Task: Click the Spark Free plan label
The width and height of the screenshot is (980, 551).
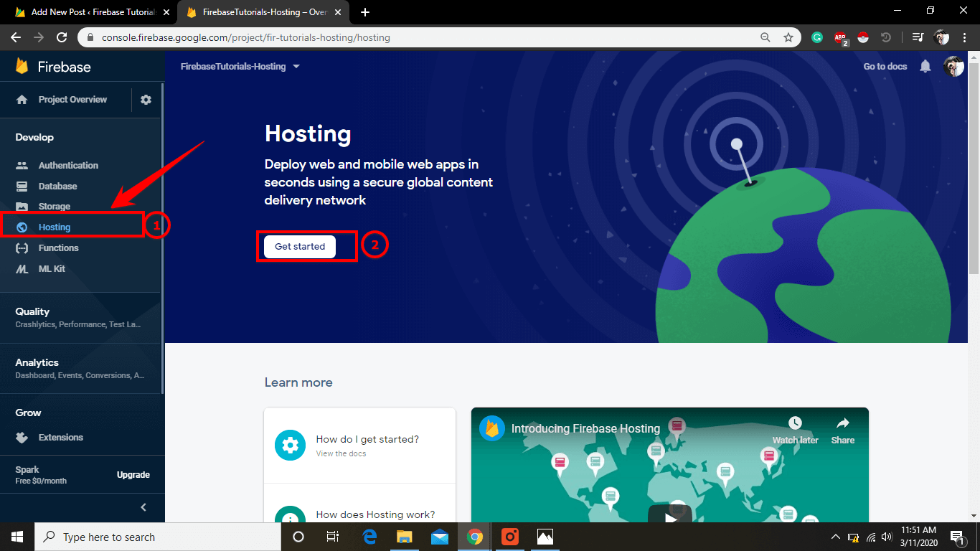Action: click(41, 475)
